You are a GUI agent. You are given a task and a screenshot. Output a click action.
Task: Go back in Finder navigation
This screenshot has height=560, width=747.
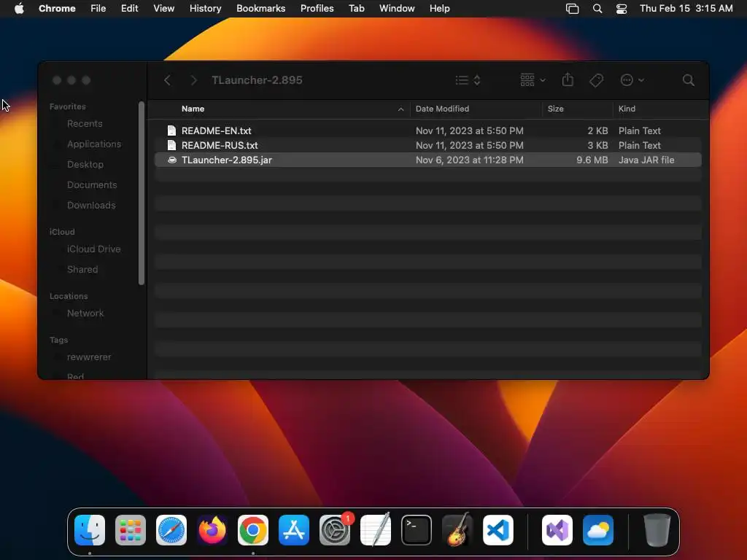click(167, 80)
